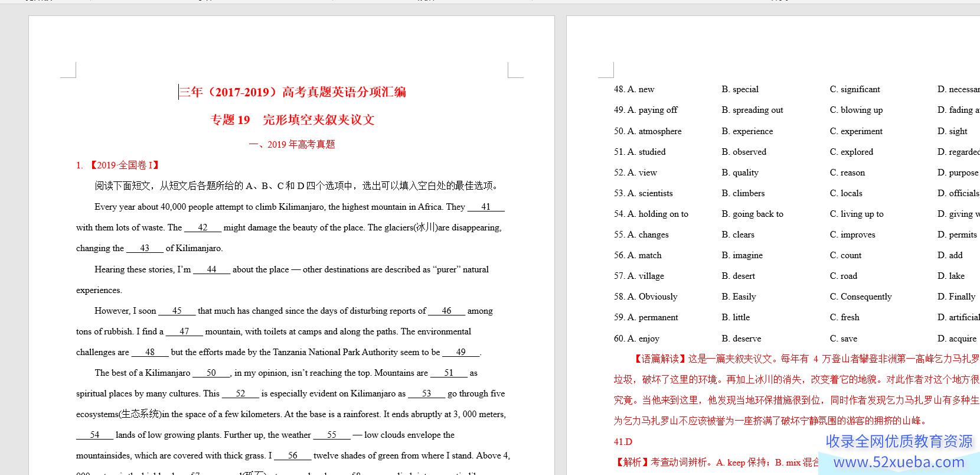Click option 'C. blowing up'
The height and width of the screenshot is (475, 980).
[856, 110]
